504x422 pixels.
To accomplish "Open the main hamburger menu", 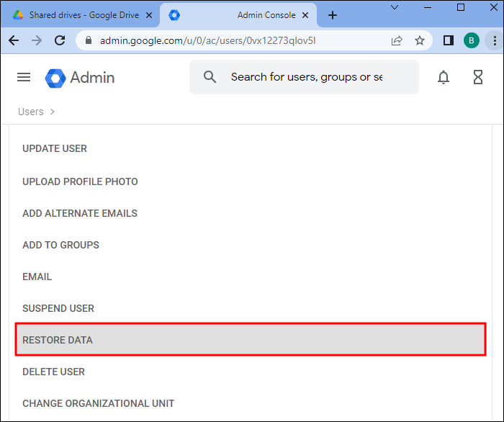I will point(24,77).
